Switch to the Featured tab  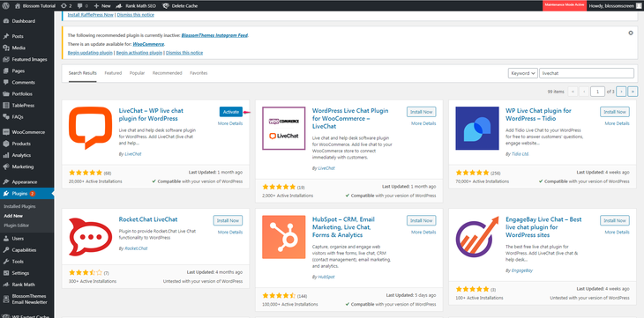point(113,73)
